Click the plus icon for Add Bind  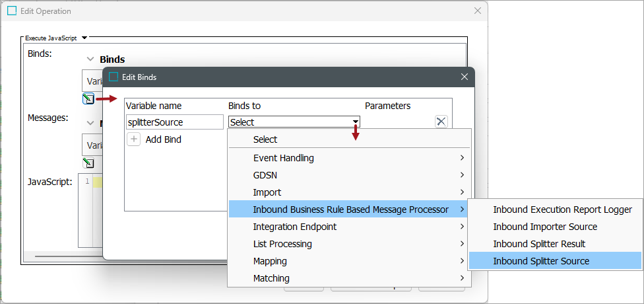133,139
